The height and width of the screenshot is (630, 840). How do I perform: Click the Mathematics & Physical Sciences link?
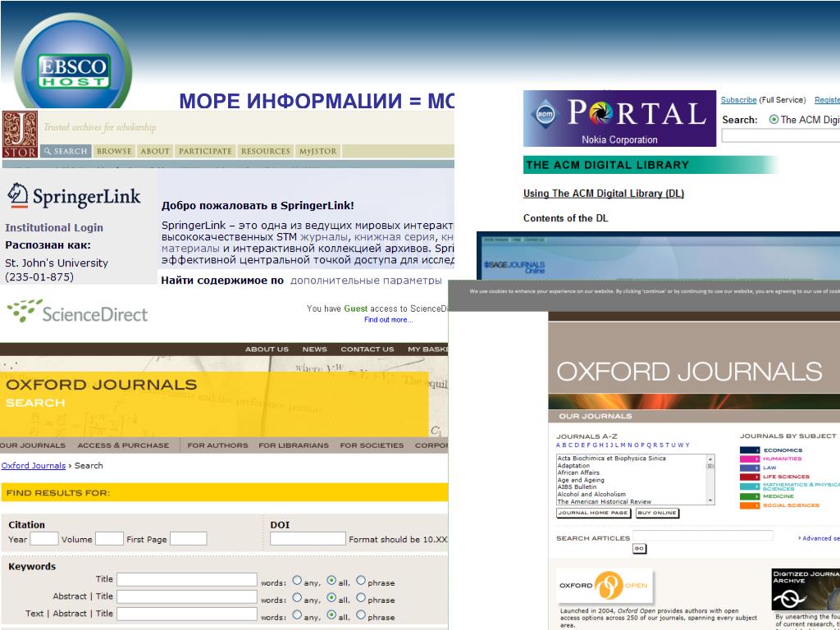pos(801,486)
